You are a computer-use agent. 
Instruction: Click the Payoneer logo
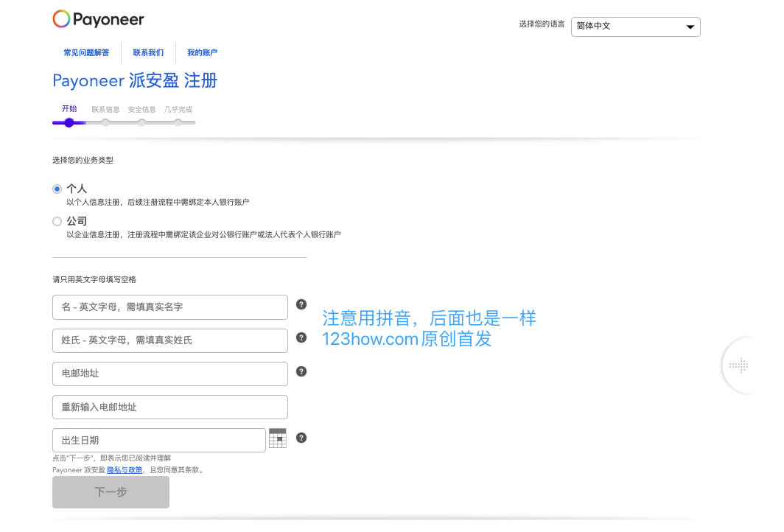click(x=98, y=20)
